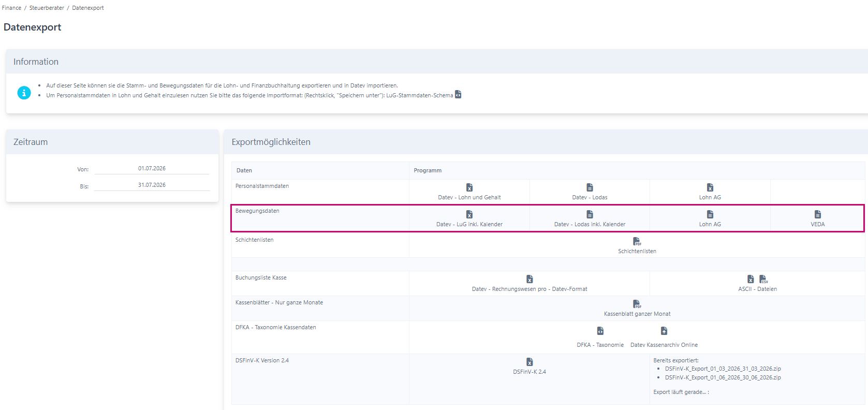Click the ASCII - Dateien label
Image resolution: width=868 pixels, height=410 pixels.
(757, 289)
